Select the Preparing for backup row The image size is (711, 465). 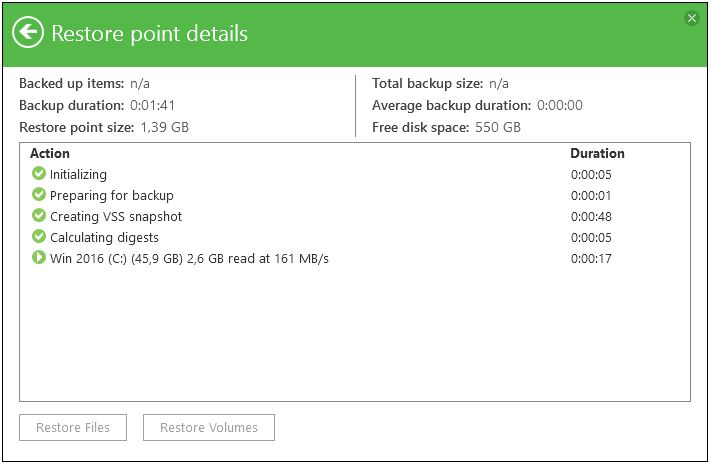(x=355, y=195)
